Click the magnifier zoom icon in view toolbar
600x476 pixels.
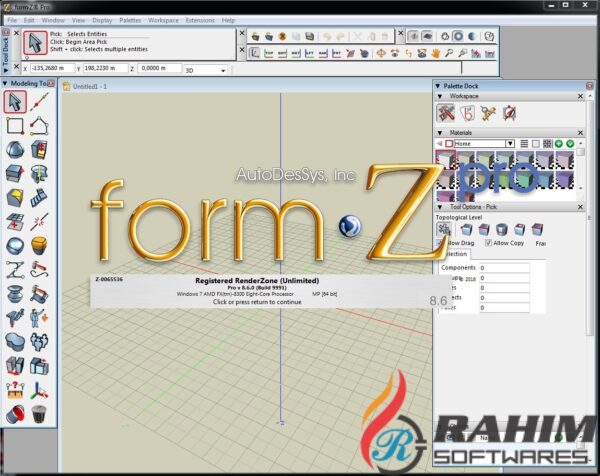(449, 54)
